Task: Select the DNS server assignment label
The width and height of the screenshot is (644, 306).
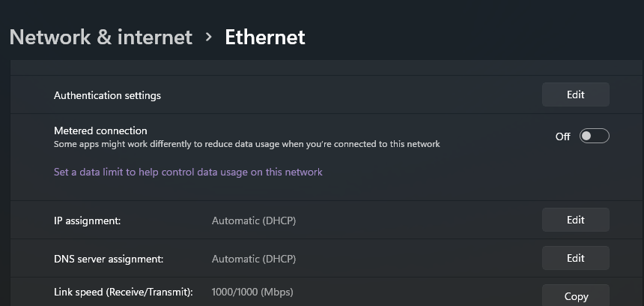Action: tap(109, 259)
